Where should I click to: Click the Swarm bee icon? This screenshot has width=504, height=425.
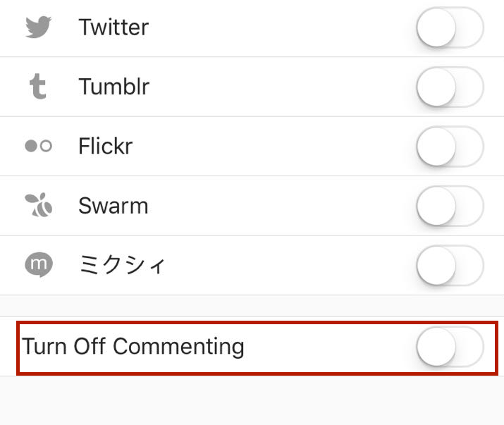(x=38, y=206)
